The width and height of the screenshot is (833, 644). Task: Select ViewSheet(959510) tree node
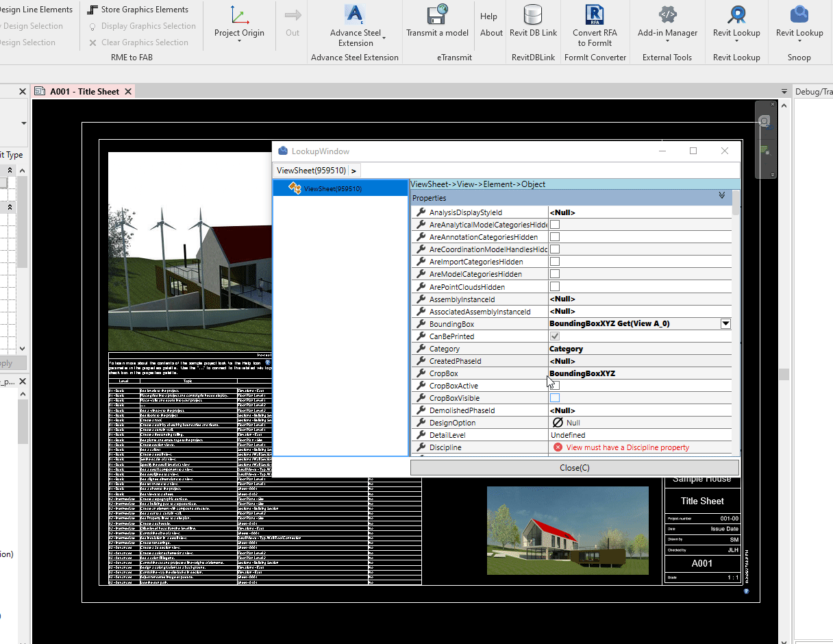332,188
